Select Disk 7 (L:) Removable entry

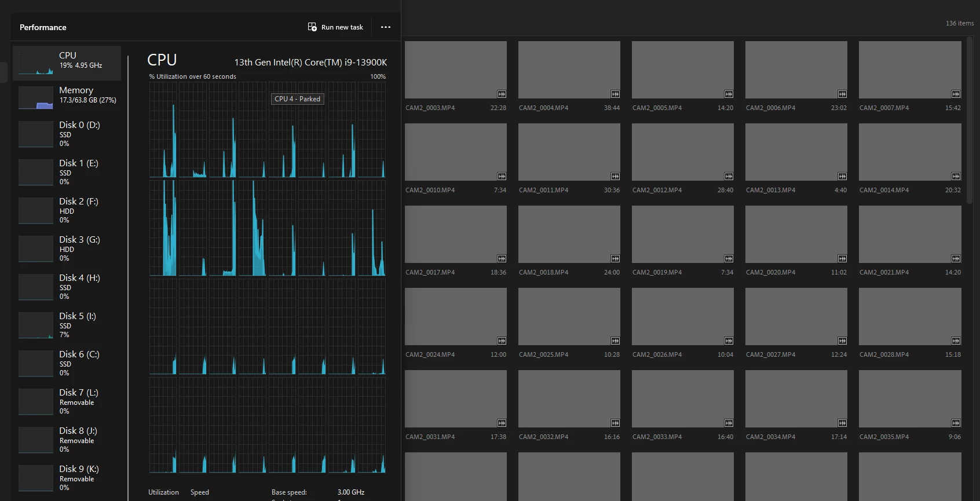(x=67, y=401)
